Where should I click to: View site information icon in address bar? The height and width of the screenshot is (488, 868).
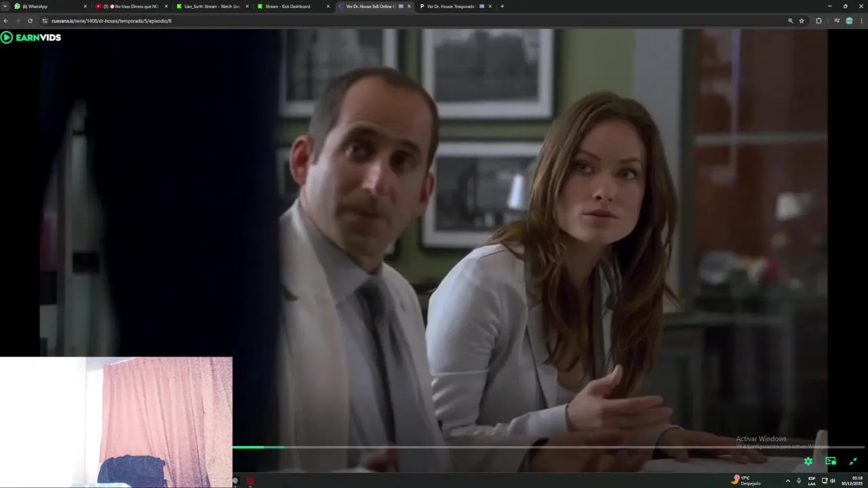[x=45, y=20]
